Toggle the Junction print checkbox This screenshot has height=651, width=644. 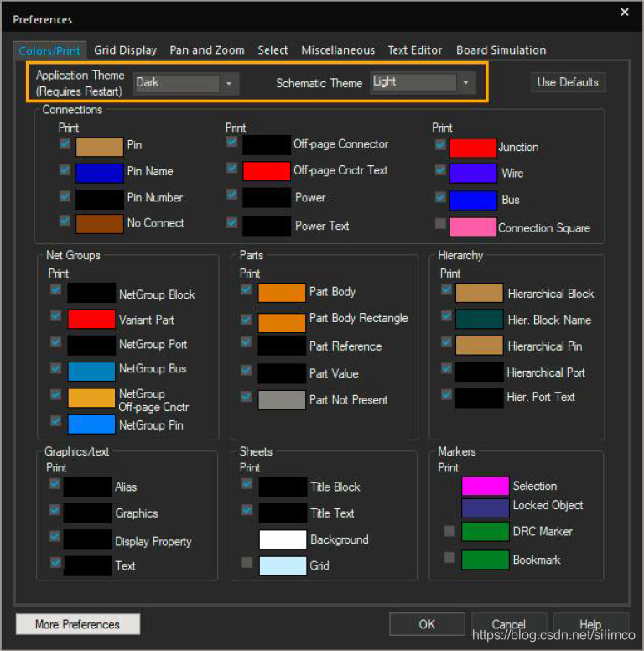click(x=441, y=144)
